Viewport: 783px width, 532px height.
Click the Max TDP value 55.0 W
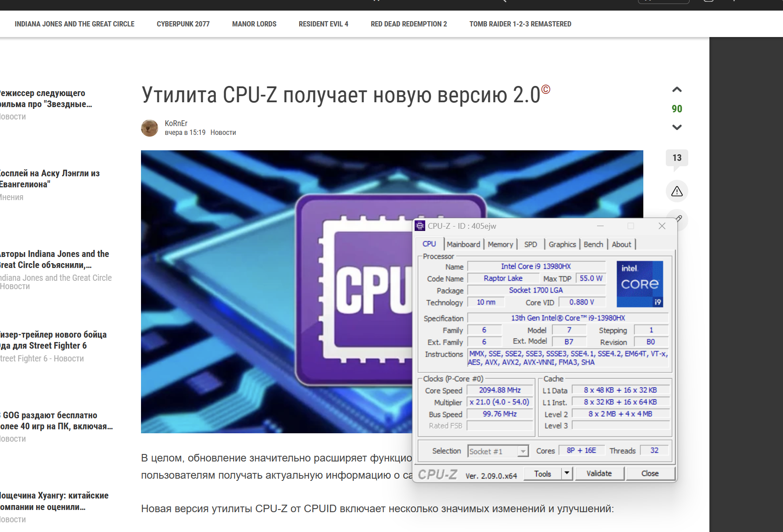(x=591, y=278)
